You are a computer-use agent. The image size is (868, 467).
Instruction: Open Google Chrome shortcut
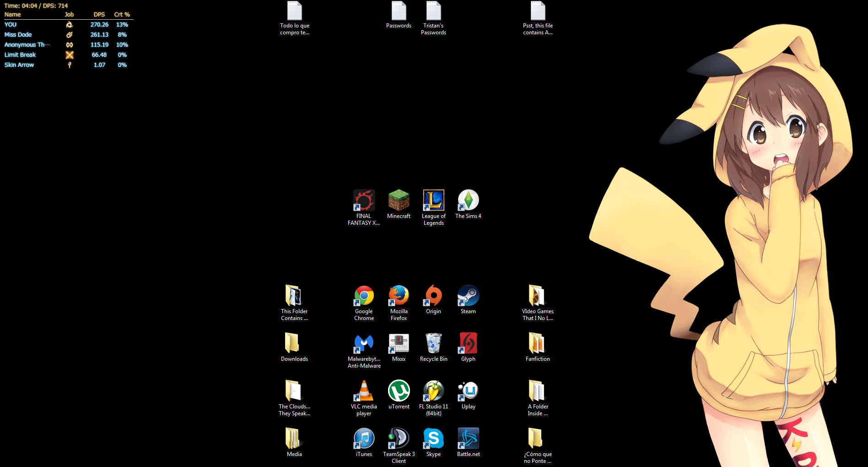point(364,303)
